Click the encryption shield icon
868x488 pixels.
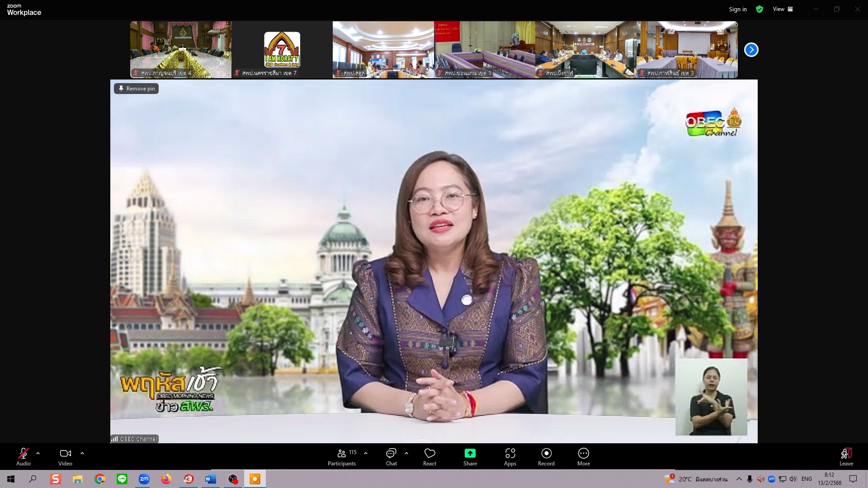tap(759, 9)
